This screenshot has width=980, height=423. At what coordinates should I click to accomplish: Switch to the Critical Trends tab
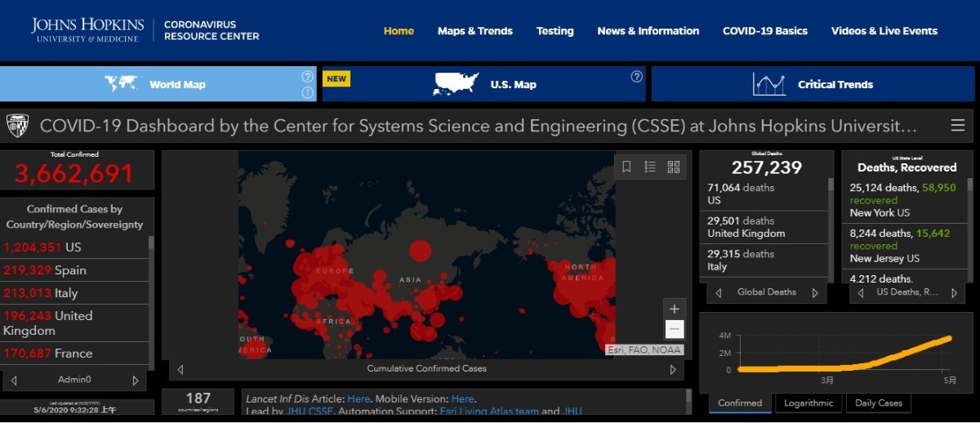tap(813, 84)
